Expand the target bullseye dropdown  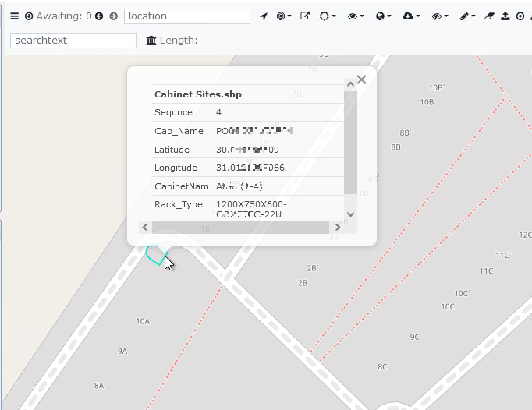coord(284,16)
